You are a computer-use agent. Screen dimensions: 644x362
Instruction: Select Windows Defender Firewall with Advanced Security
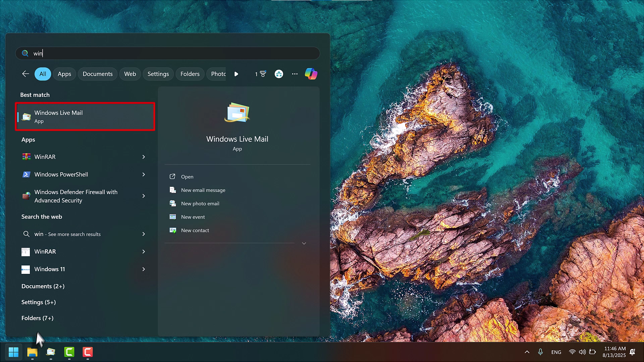[85, 196]
